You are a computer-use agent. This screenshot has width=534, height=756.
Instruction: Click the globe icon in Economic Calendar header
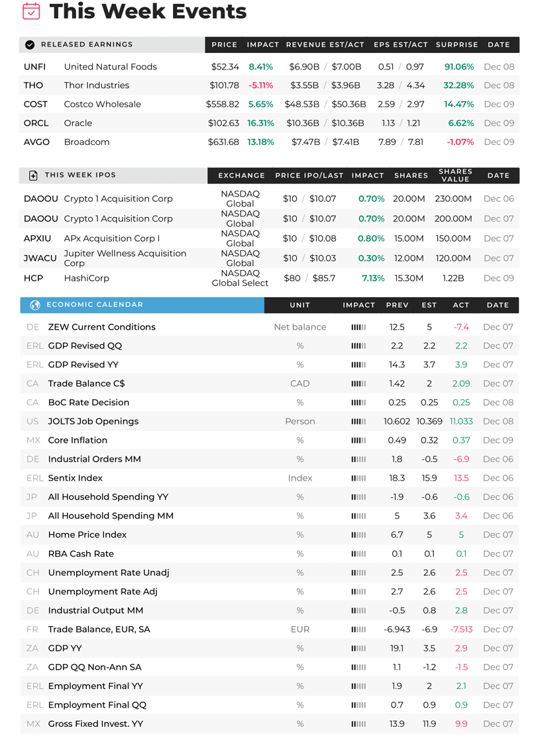[x=34, y=305]
